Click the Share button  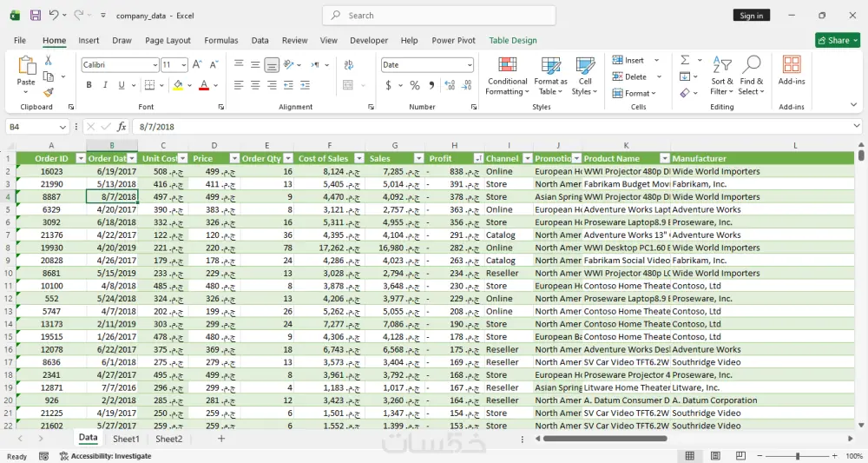tap(838, 41)
